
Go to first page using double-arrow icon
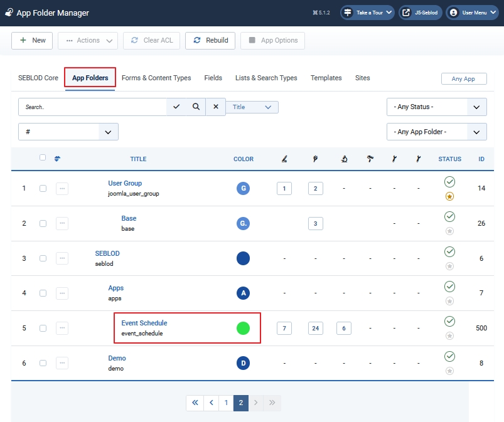[x=195, y=403]
